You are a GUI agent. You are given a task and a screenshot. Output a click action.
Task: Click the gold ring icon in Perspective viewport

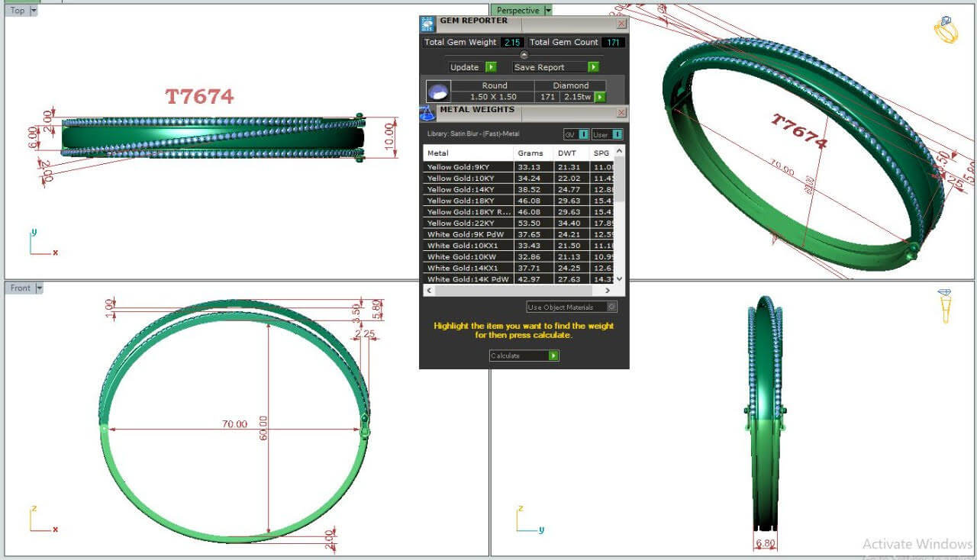coord(946,30)
